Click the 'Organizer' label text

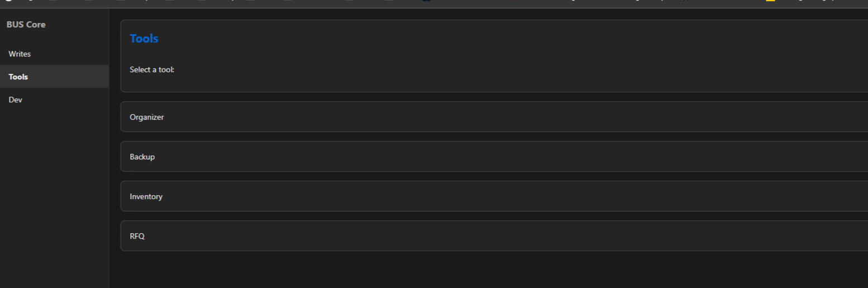pos(147,117)
